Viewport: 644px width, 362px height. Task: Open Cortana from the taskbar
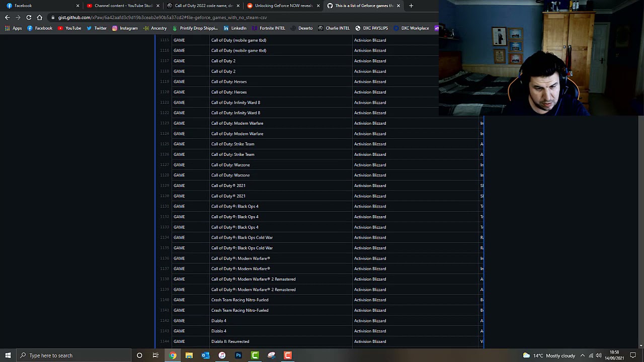(139, 355)
